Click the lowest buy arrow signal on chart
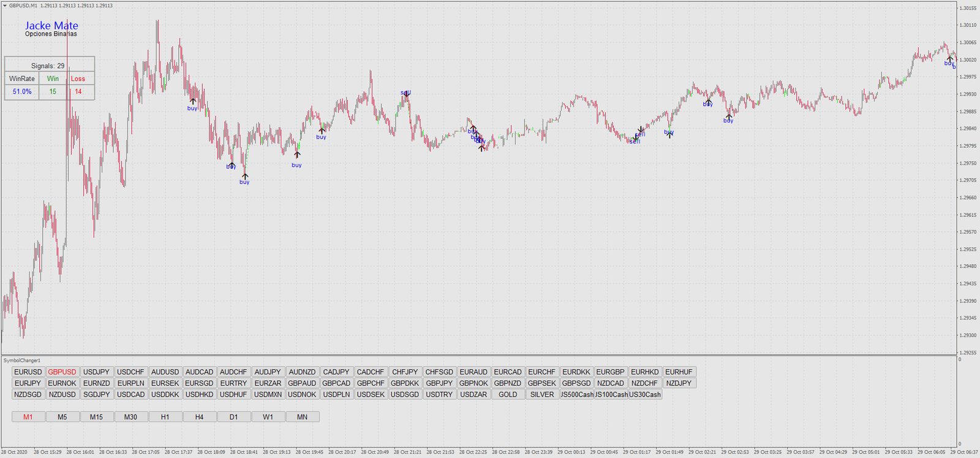This screenshot has width=980, height=458. pos(244,177)
